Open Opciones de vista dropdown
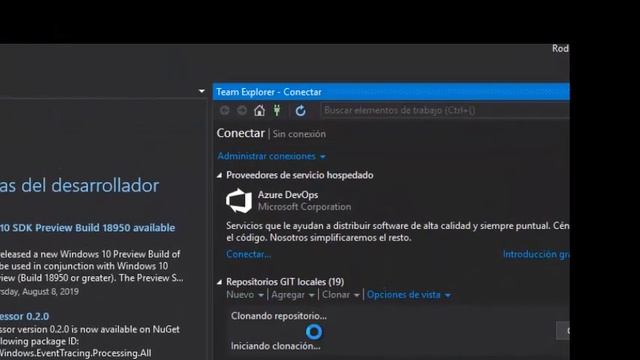Image resolution: width=640 pixels, height=360 pixels. (x=409, y=295)
